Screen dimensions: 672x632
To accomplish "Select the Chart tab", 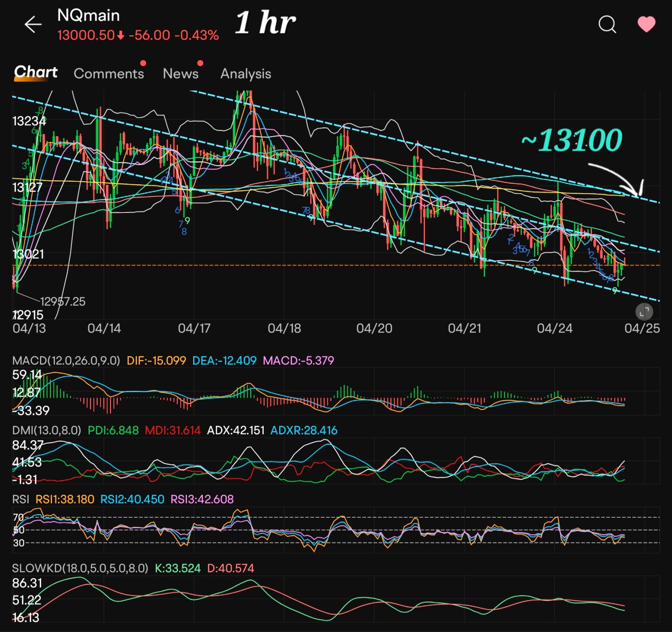I will coord(36,72).
